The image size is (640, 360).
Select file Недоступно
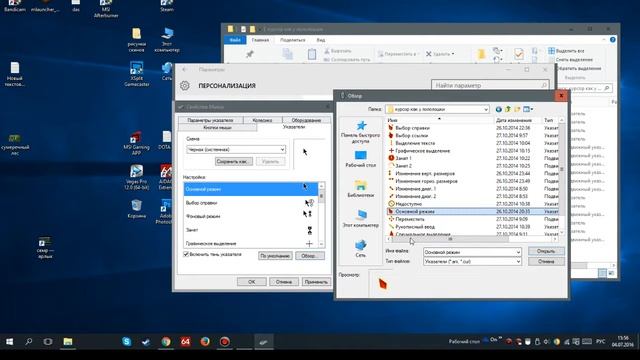pos(409,204)
